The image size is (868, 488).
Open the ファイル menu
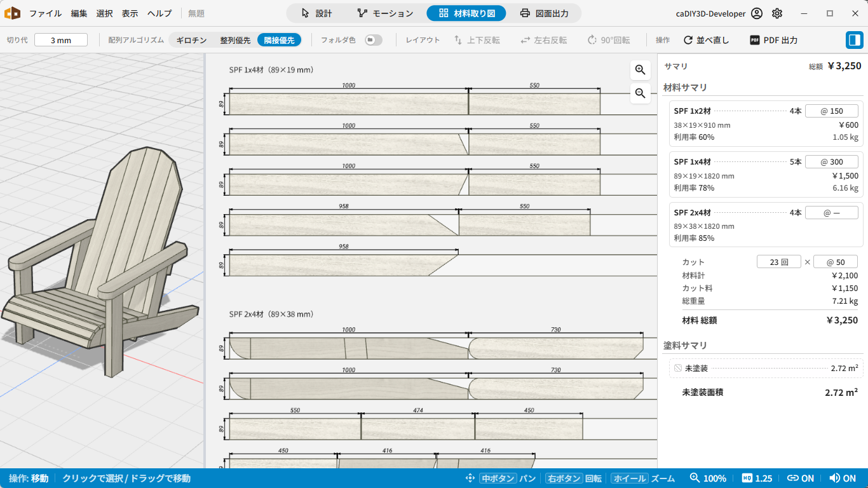click(x=46, y=13)
